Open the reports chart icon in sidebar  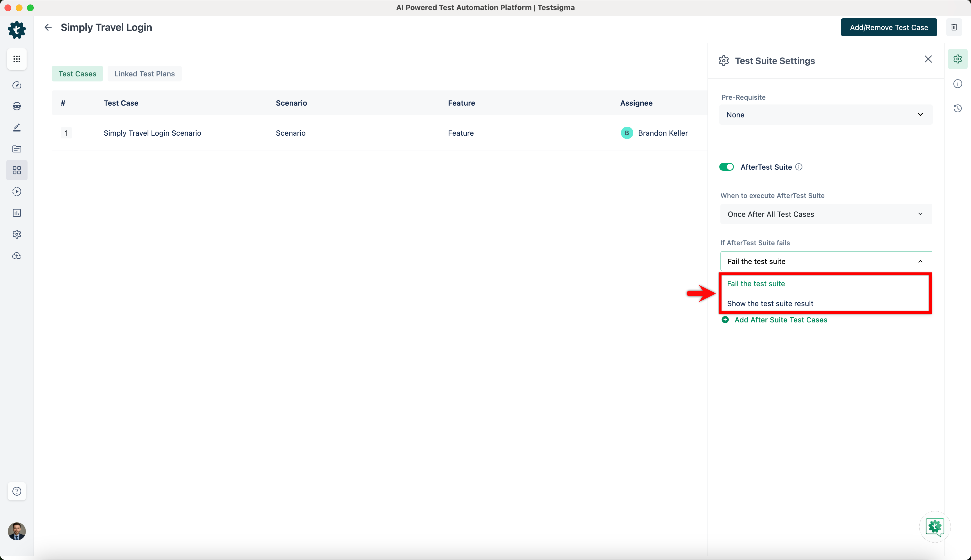[x=17, y=213]
